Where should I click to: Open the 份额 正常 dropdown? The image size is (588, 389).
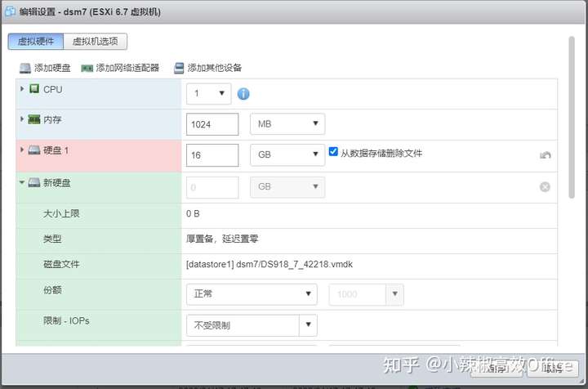pos(252,294)
